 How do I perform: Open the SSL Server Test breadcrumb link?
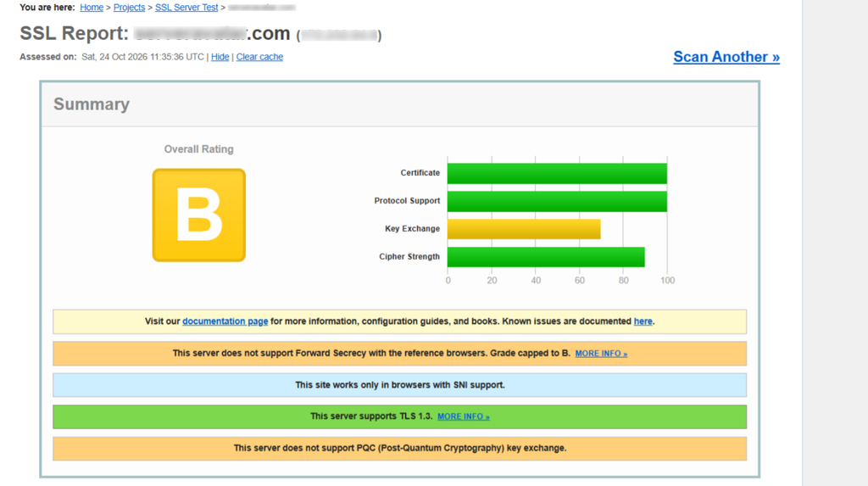(186, 7)
